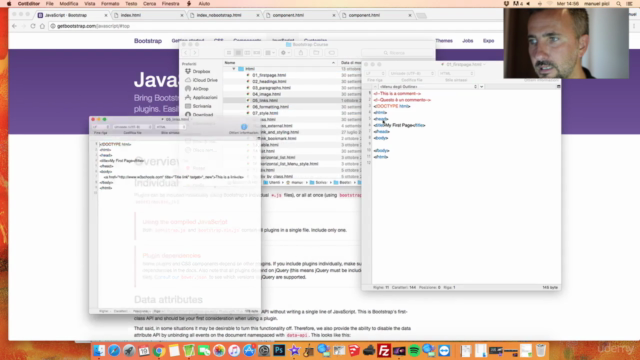Open line endings LF dropdown in 01_firstpage window

[375, 73]
